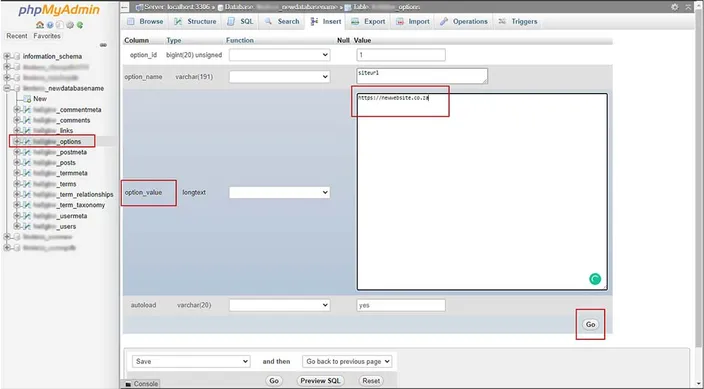Click the green reload navigation icon
The image size is (704, 389).
point(80,25)
